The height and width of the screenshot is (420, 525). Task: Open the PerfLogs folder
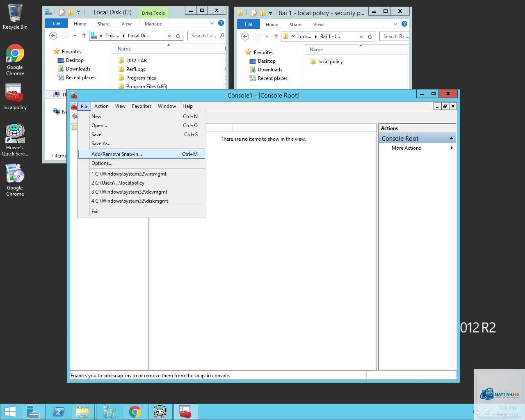tap(131, 69)
